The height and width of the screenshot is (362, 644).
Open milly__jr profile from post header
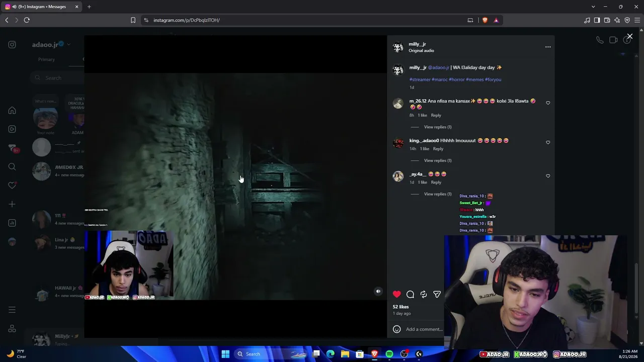(x=417, y=44)
